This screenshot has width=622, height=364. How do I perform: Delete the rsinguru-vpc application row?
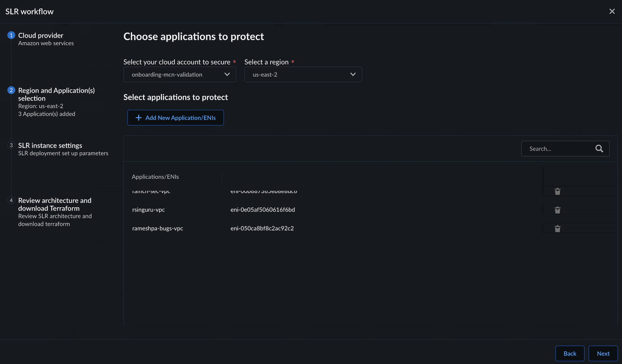557,210
